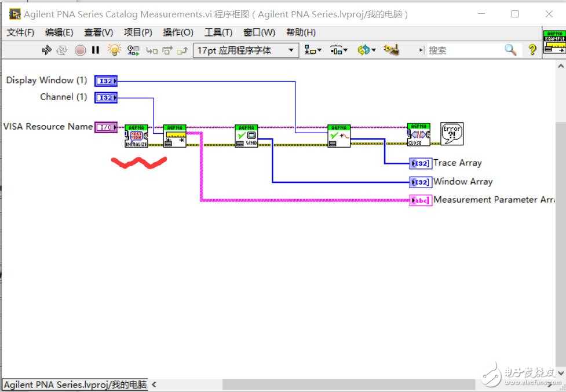Click the Abort Execution stop button
This screenshot has width=566, height=392.
click(x=80, y=50)
